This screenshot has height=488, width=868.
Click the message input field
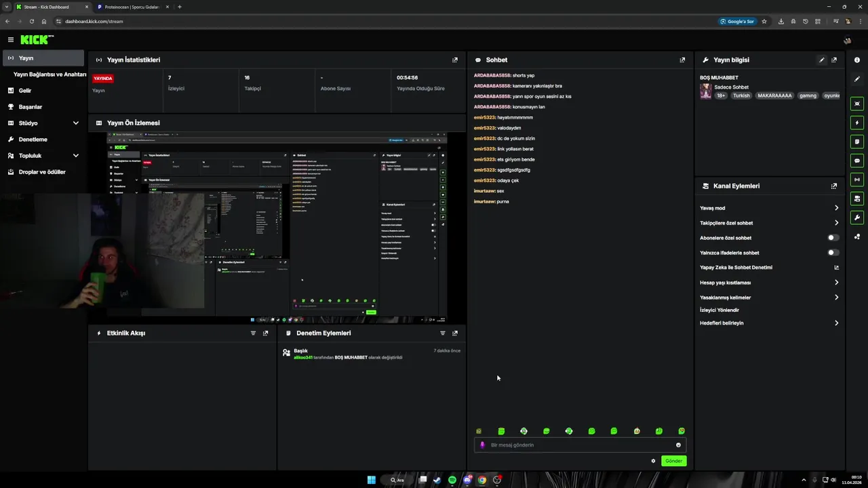pyautogui.click(x=580, y=445)
